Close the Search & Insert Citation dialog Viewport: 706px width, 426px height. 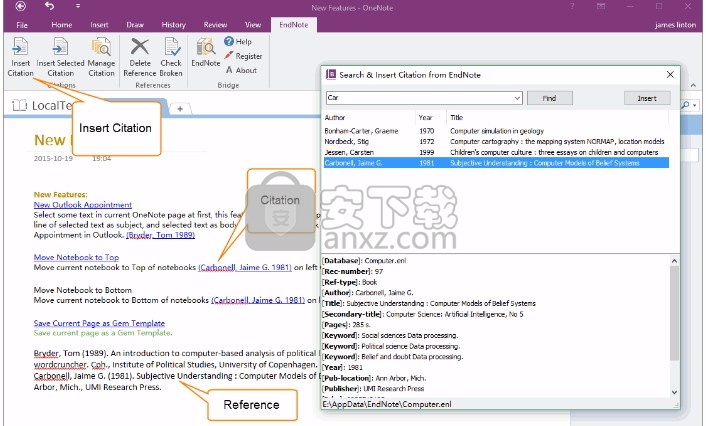pos(670,74)
